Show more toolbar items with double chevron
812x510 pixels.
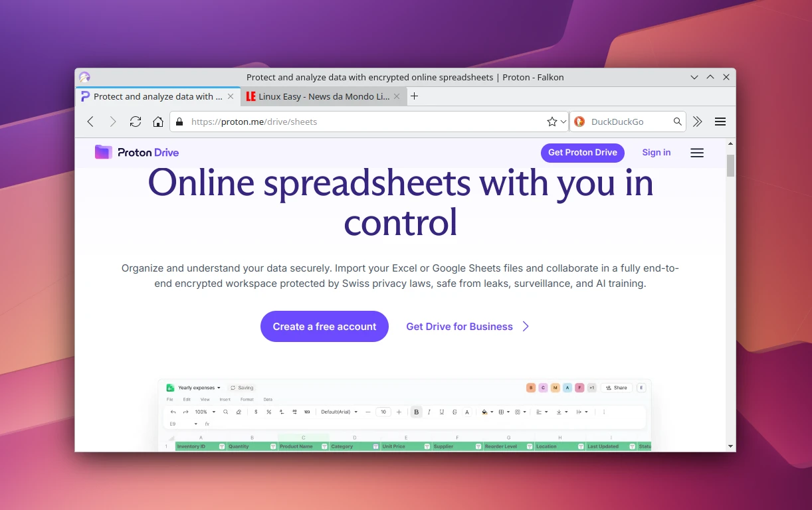[x=697, y=122]
